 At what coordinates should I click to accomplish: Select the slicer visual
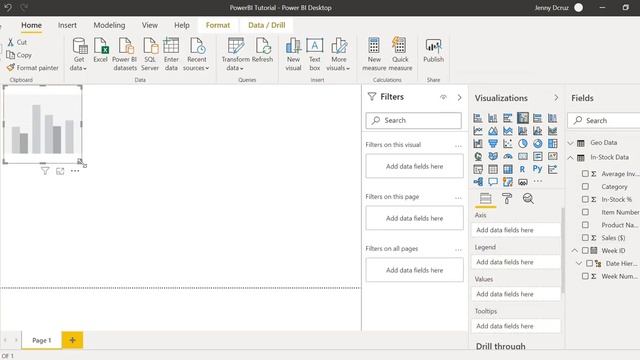(478, 169)
